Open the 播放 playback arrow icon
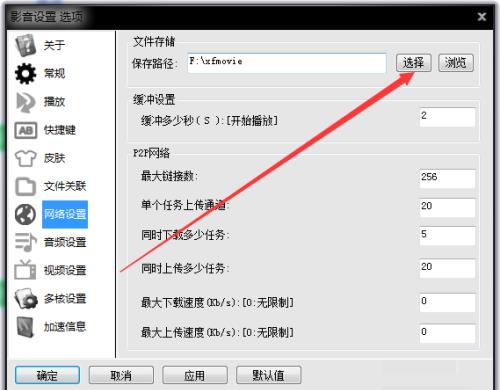This screenshot has width=500, height=390. [25, 102]
